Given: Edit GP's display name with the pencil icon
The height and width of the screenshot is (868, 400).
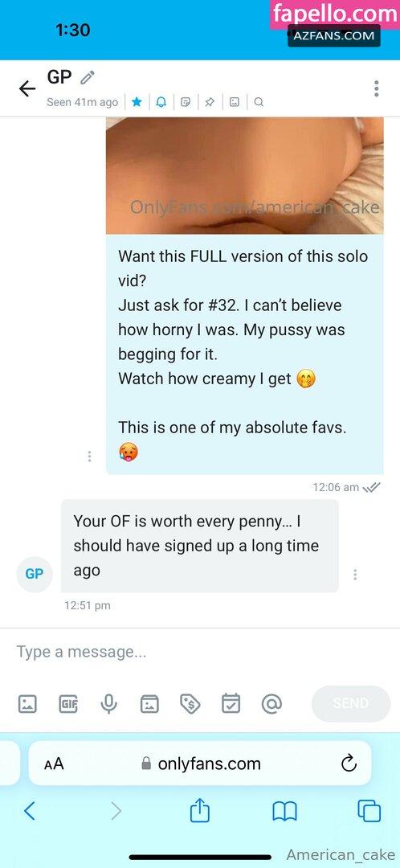Looking at the screenshot, I should tap(88, 77).
